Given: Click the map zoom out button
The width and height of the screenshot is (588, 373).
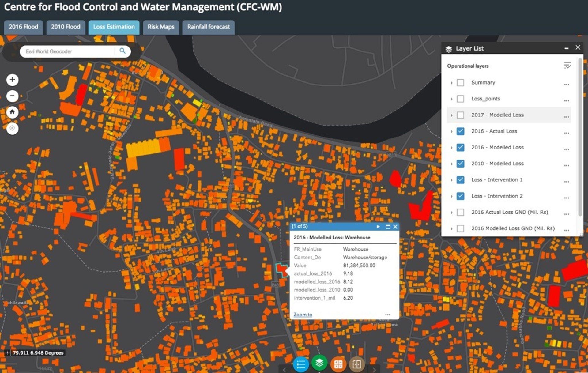Looking at the screenshot, I should pos(12,96).
